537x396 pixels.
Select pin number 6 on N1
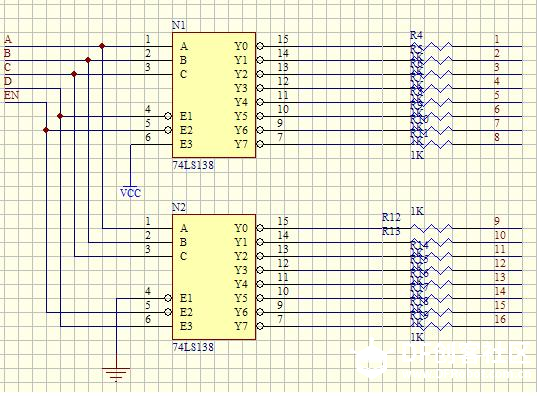148,137
